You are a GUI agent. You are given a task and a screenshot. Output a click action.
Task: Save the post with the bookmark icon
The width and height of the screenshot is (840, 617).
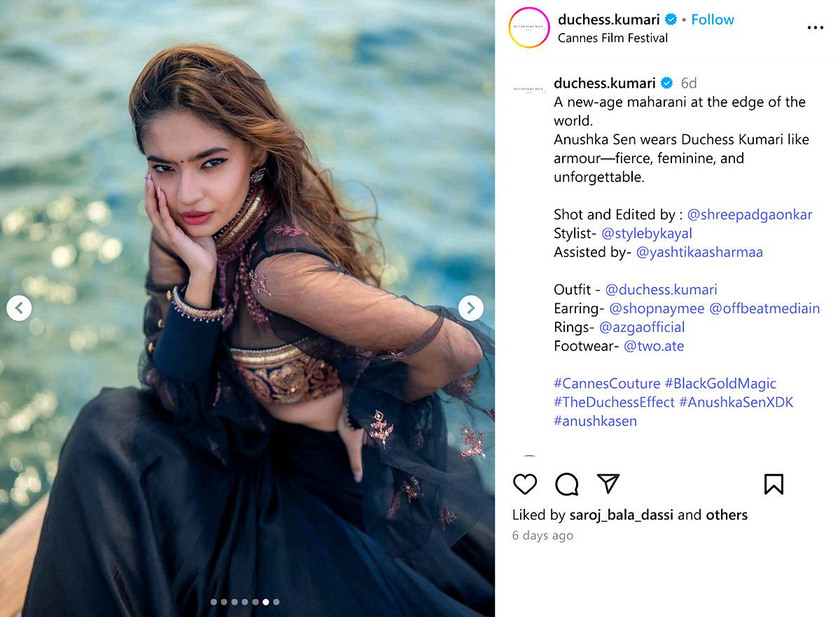pyautogui.click(x=773, y=484)
